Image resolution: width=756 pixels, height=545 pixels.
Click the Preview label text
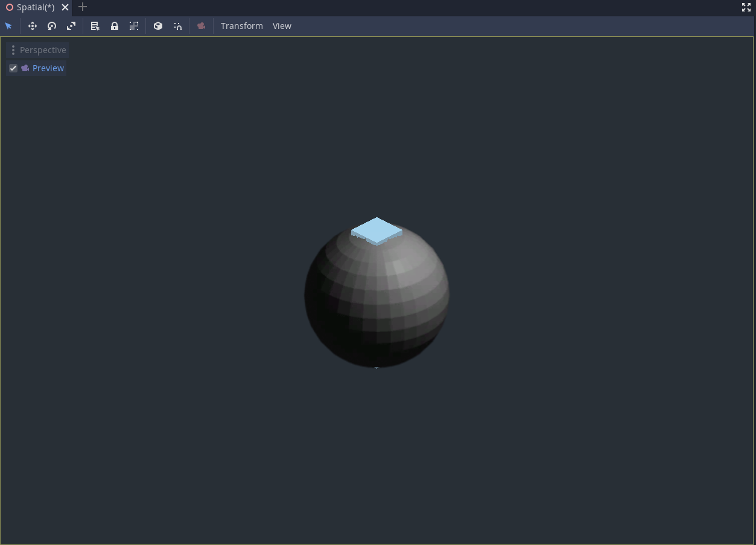coord(48,68)
